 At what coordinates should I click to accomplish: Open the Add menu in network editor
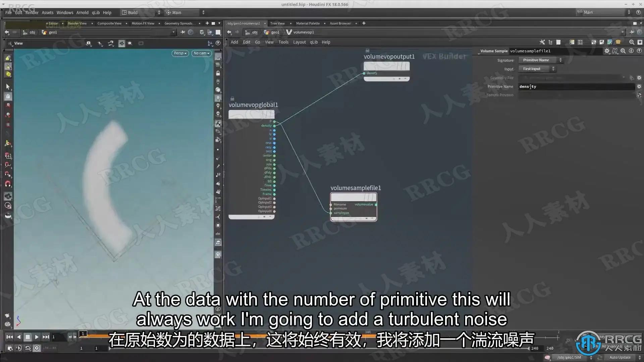234,42
